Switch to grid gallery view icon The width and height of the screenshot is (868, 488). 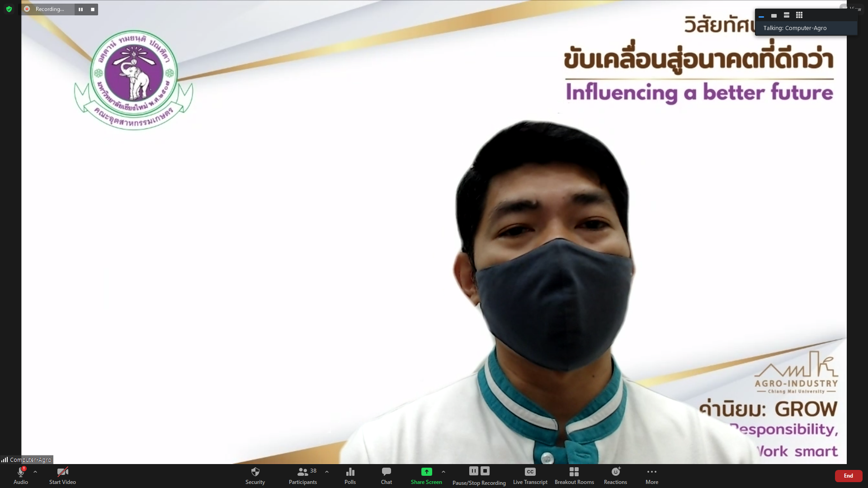(799, 15)
